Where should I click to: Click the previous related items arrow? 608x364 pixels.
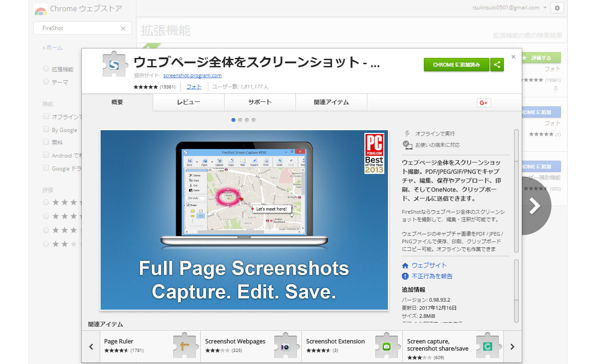click(x=91, y=346)
